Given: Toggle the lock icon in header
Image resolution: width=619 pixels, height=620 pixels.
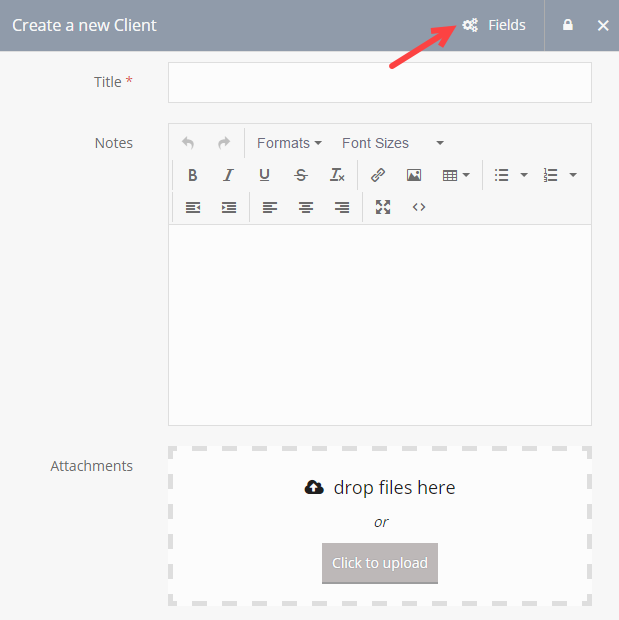Looking at the screenshot, I should [x=568, y=25].
